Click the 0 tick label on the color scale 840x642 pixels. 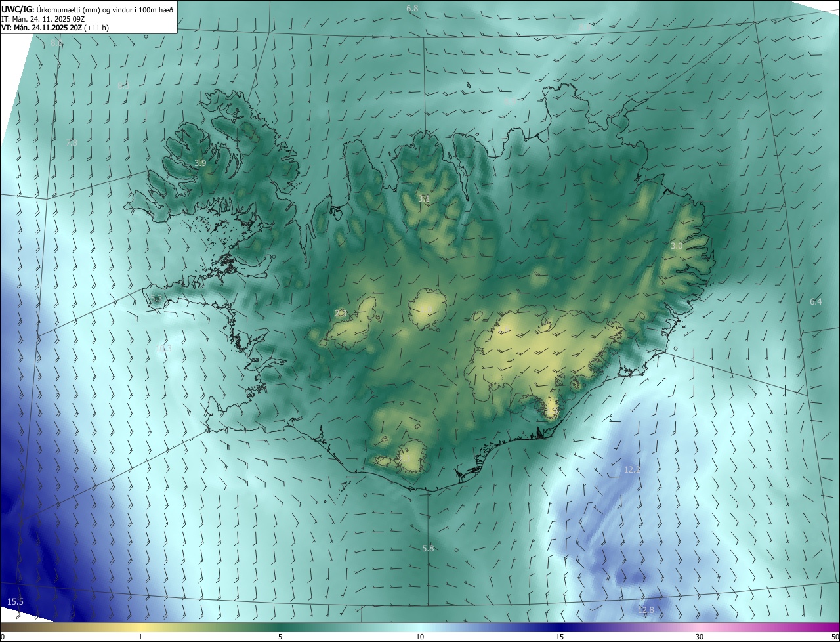pyautogui.click(x=3, y=637)
